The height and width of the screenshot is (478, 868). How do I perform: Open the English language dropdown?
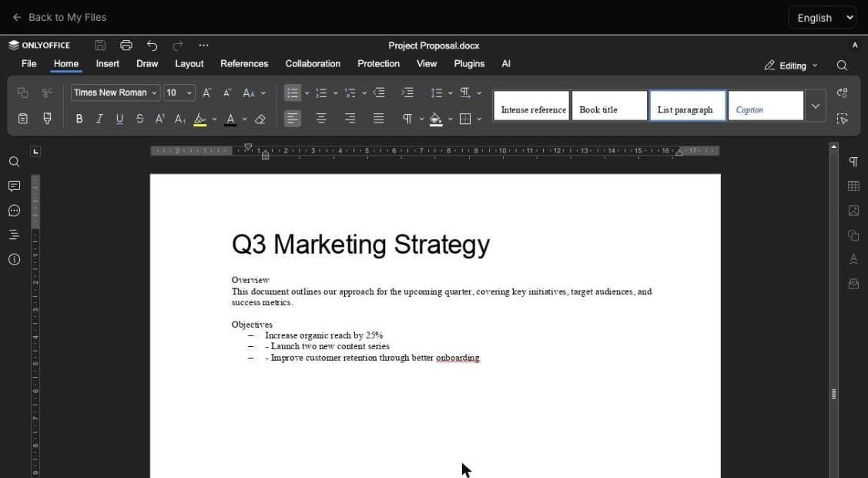[823, 18]
